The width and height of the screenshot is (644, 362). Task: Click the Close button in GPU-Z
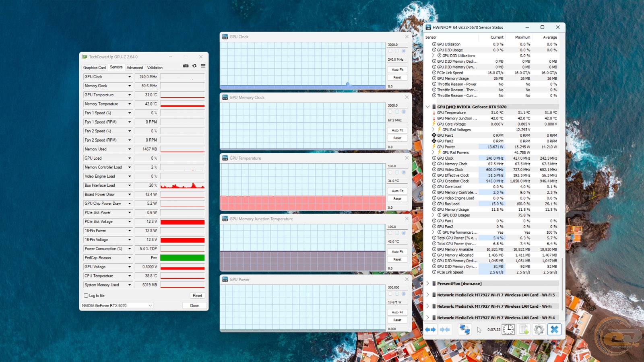[x=194, y=306]
